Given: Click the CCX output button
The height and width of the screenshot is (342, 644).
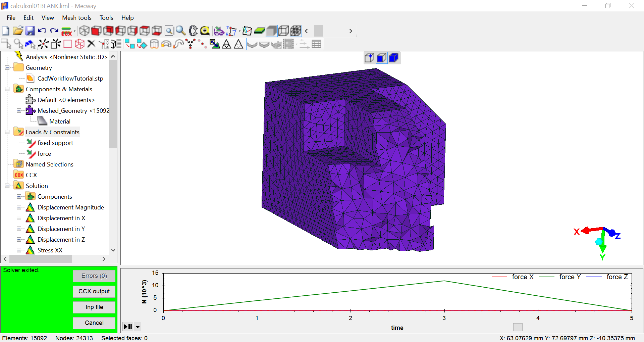Looking at the screenshot, I should point(94,291).
